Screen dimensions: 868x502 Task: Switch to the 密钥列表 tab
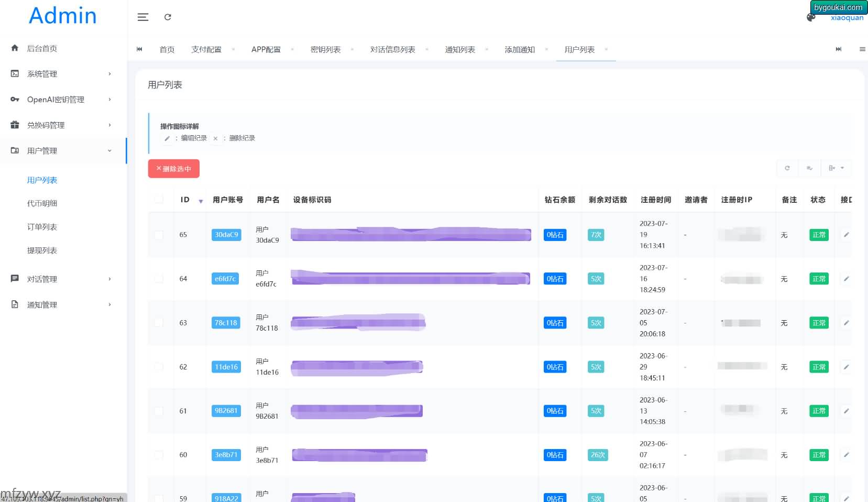[x=325, y=50]
